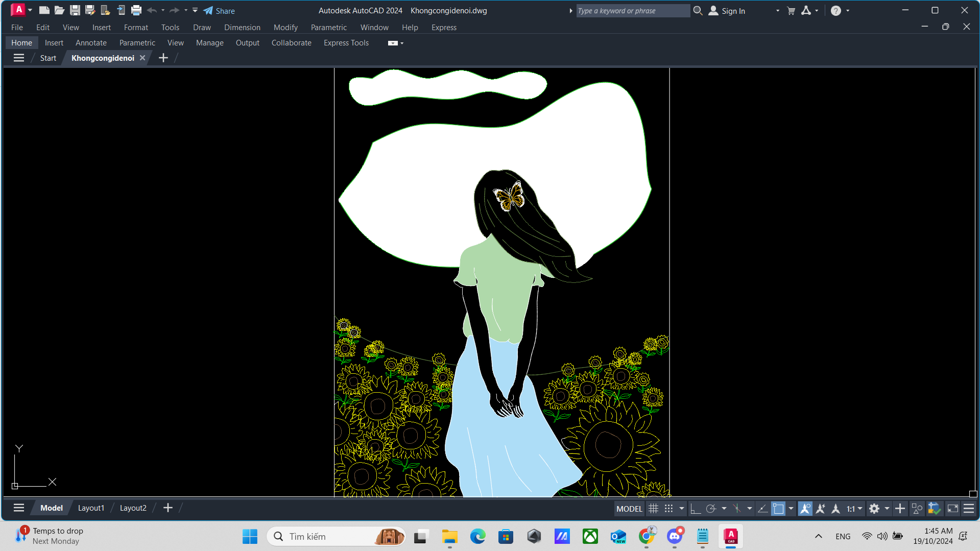The width and height of the screenshot is (980, 551).
Task: Switch to the Layout1 tab
Action: (91, 508)
